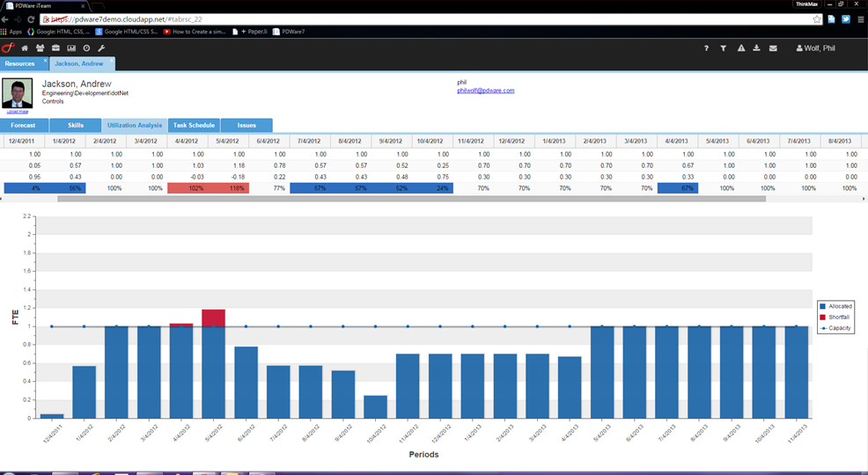
Task: Click the horizontal table scrollbar thumb
Action: 411,199
